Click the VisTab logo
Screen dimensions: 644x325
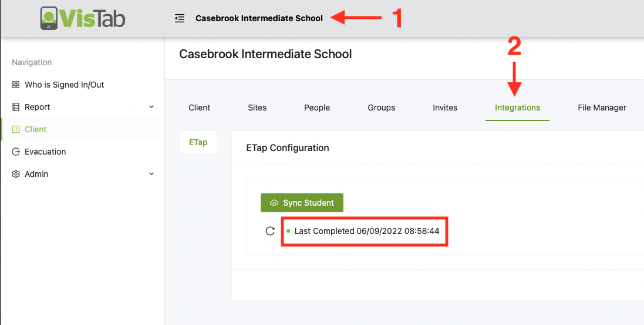tap(83, 18)
